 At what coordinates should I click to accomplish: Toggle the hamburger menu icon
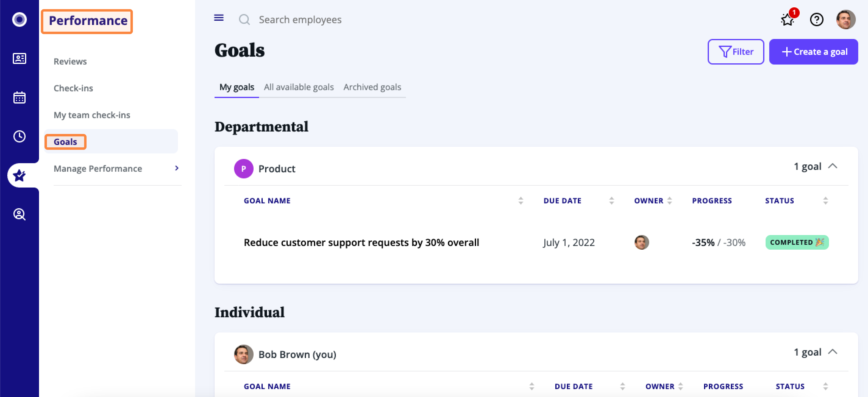pyautogui.click(x=219, y=18)
